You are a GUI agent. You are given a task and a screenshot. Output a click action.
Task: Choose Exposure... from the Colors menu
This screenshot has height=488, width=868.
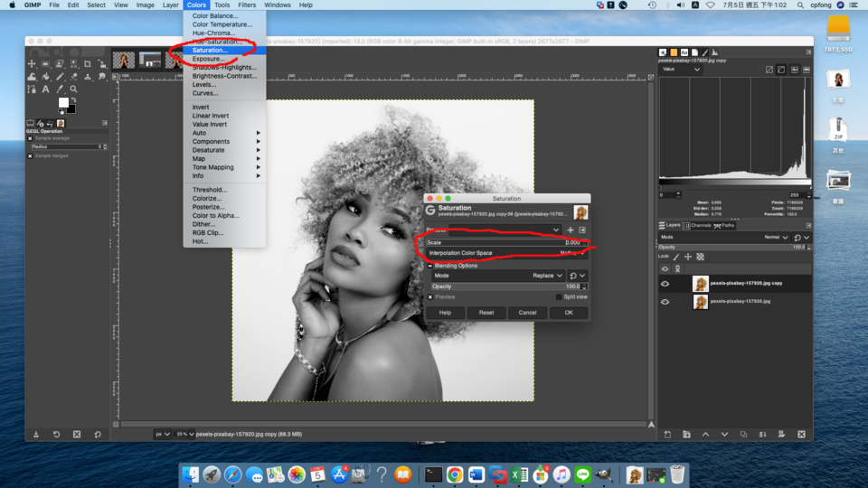point(208,59)
